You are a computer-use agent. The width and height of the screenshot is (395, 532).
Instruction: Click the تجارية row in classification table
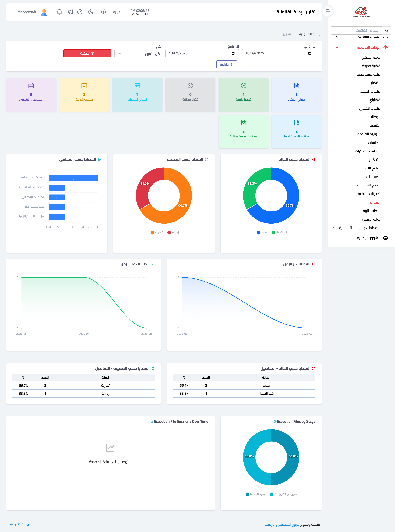[x=83, y=385]
